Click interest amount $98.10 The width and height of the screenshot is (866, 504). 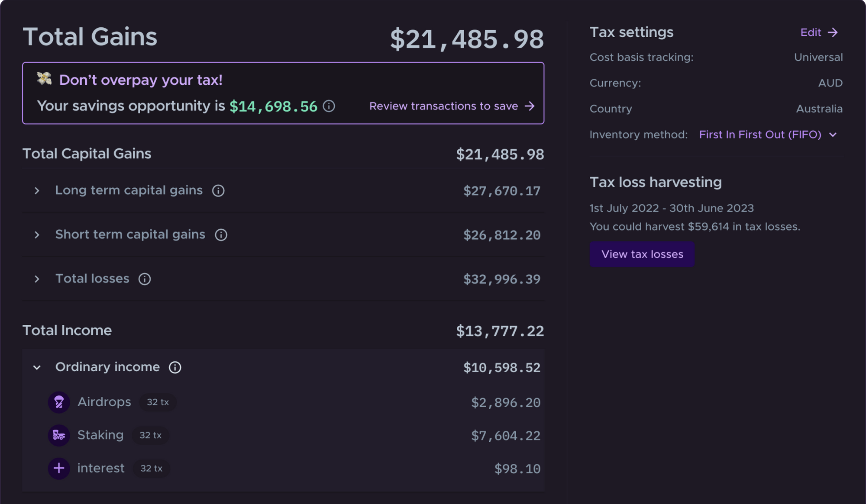(x=517, y=469)
